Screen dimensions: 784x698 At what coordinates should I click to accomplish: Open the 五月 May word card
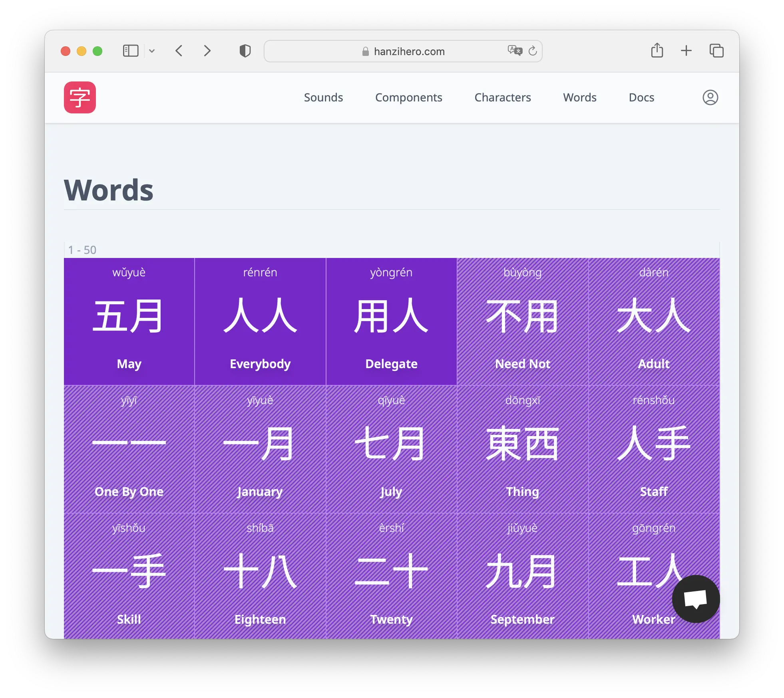pos(129,321)
